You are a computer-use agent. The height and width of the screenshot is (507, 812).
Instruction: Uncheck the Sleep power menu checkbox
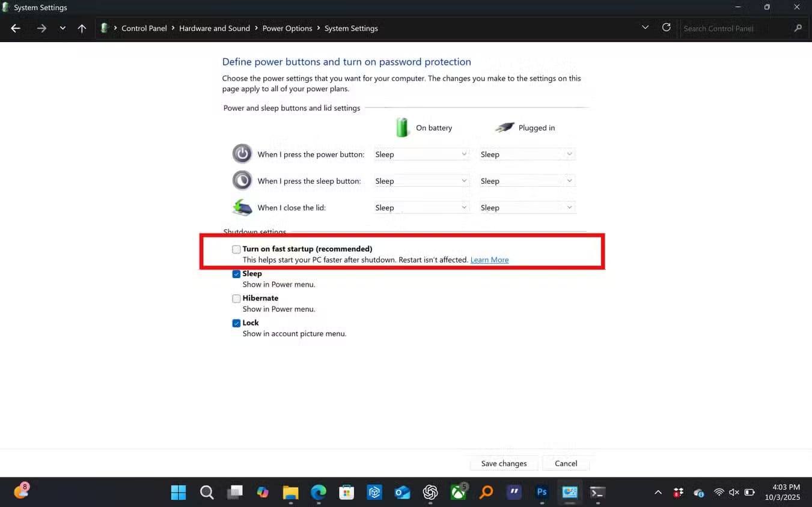(236, 274)
